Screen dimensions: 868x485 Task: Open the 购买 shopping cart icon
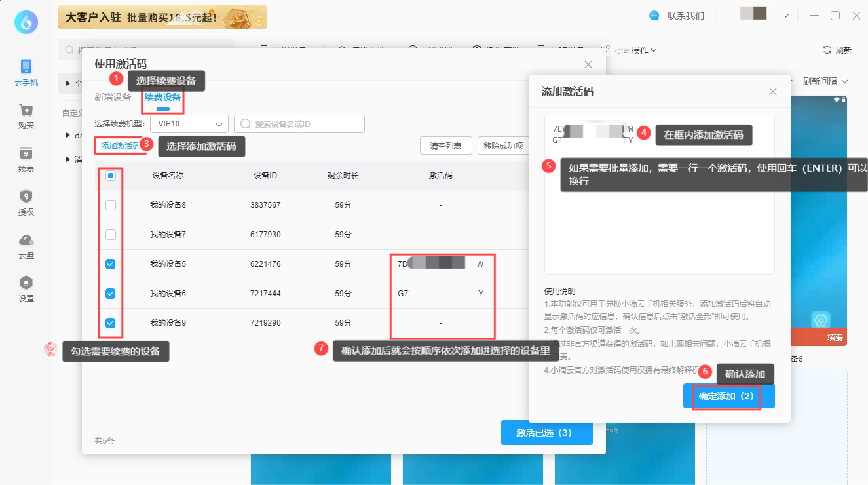pos(26,116)
